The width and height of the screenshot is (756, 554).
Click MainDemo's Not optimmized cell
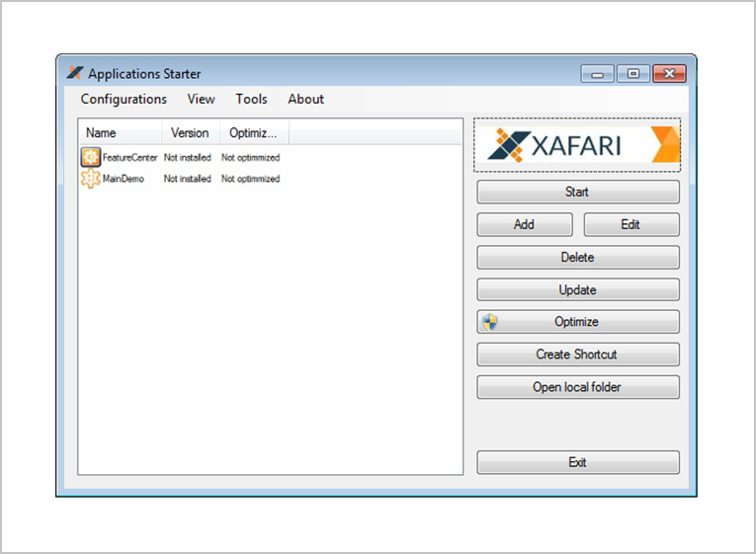coord(250,179)
